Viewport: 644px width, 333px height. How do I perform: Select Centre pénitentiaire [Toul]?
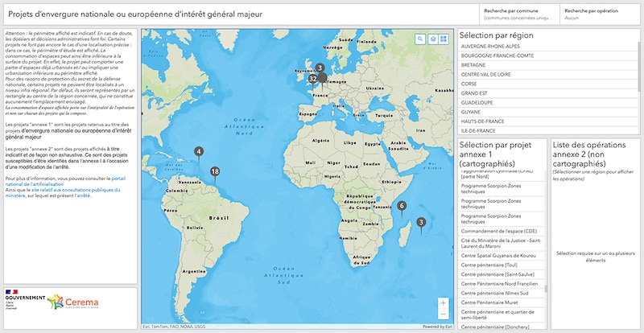point(501,265)
